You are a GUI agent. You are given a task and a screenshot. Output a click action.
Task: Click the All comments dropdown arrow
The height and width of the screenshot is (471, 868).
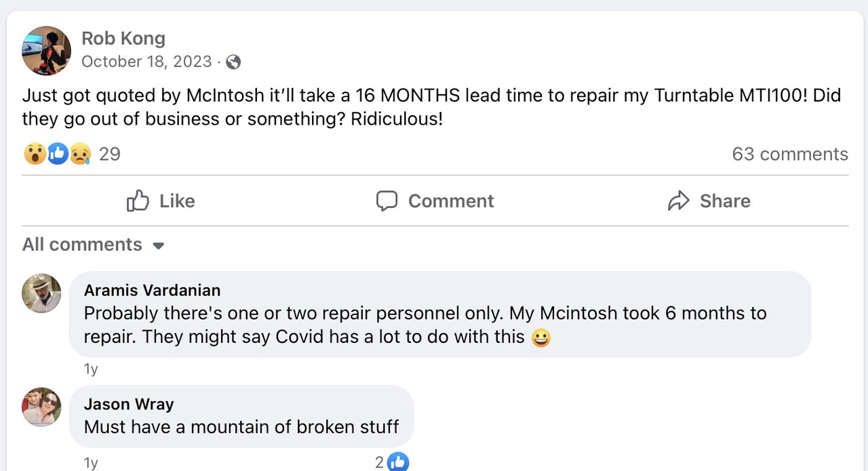(159, 245)
